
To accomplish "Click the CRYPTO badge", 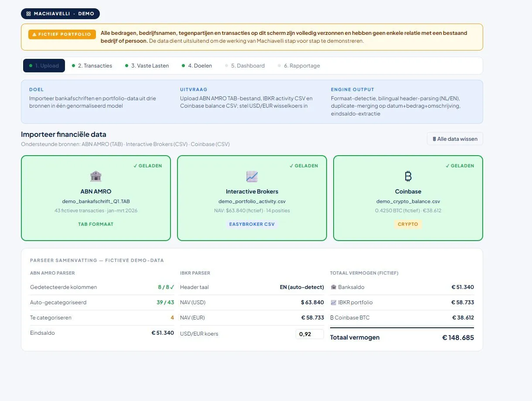I will pos(408,224).
